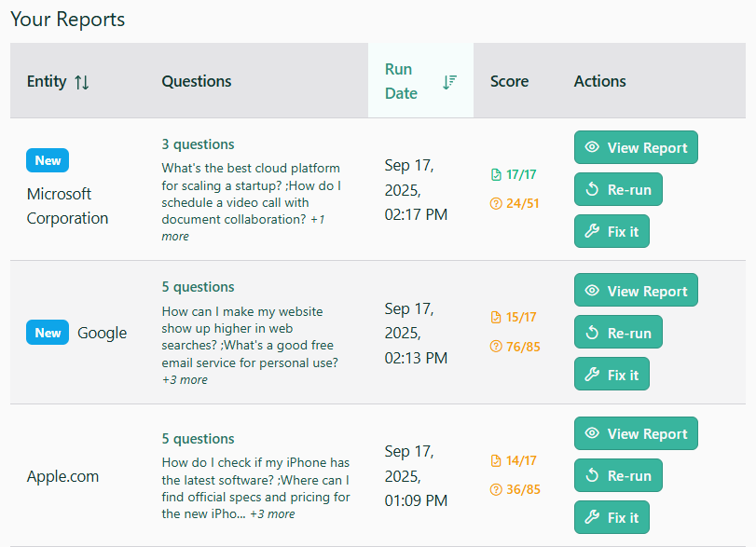
Task: Click Fix it for Microsoft Corporation
Action: [x=612, y=231]
